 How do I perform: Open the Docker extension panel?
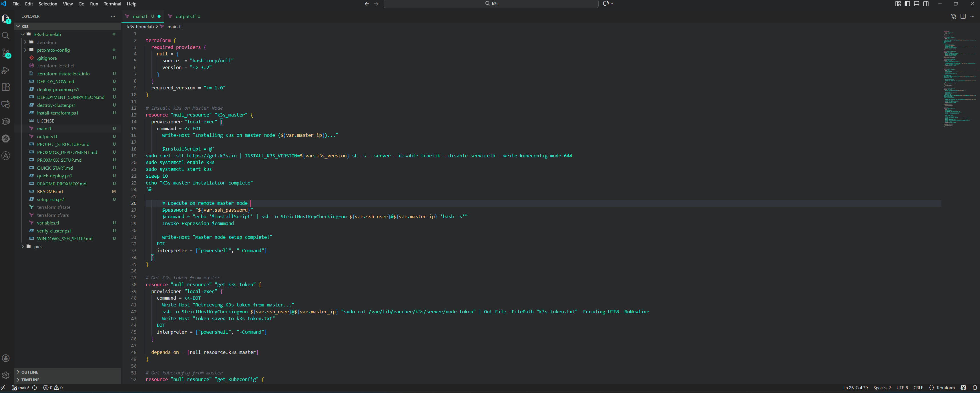[6, 121]
